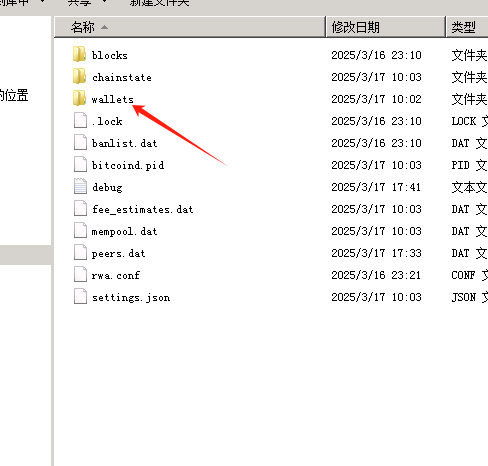Click the debug text document icon
This screenshot has width=488, height=466.
click(80, 186)
